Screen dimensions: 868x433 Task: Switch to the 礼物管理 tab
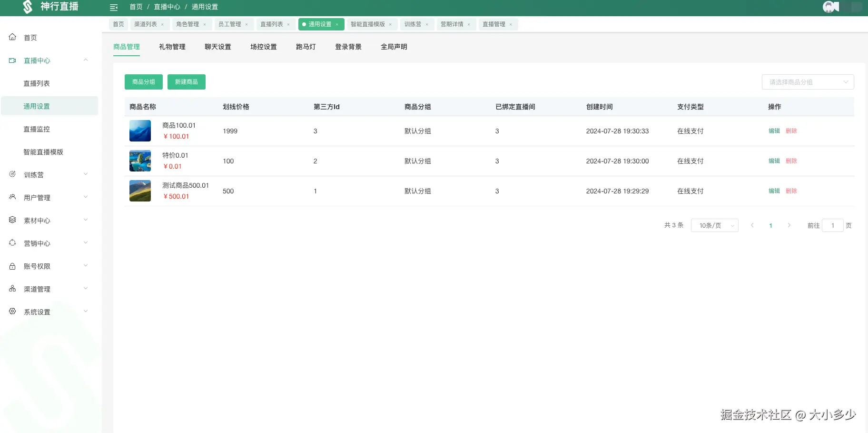pos(172,47)
